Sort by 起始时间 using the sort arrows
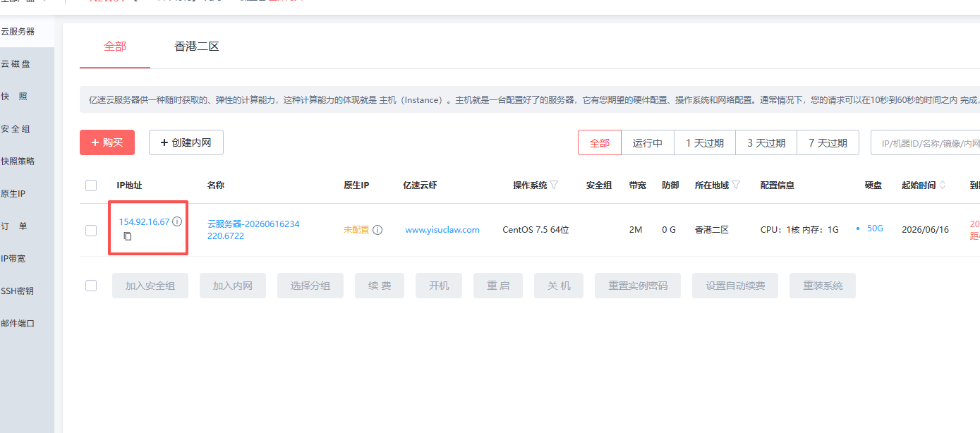Viewport: 980px width, 433px height. (x=943, y=185)
